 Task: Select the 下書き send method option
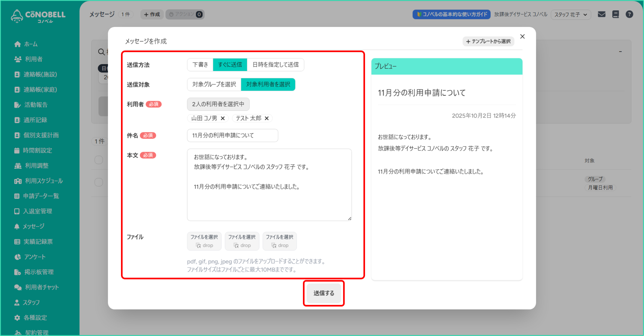coord(200,65)
